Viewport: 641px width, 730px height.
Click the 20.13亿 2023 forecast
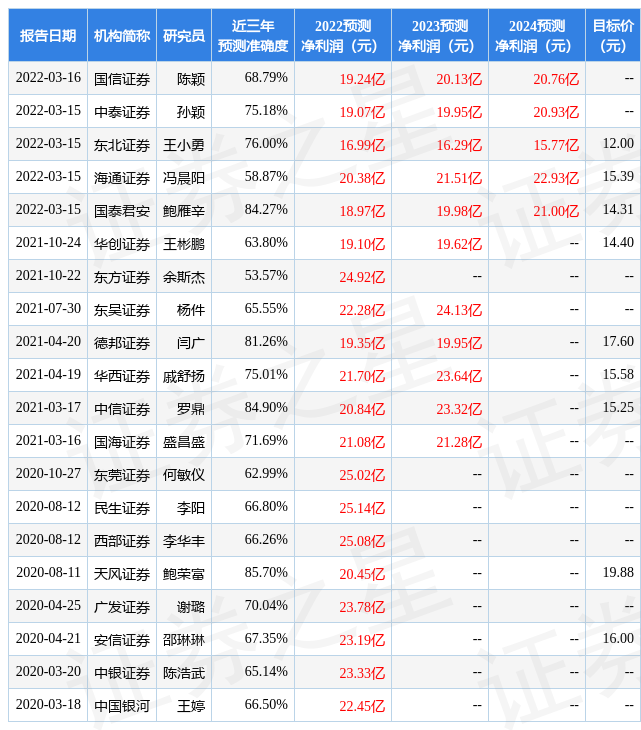tap(459, 79)
